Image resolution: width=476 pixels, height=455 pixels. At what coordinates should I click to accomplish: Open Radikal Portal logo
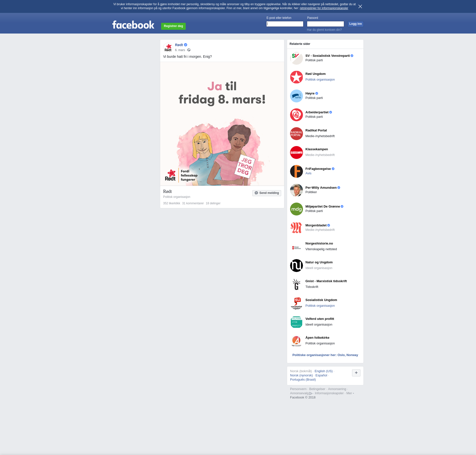tap(297, 134)
